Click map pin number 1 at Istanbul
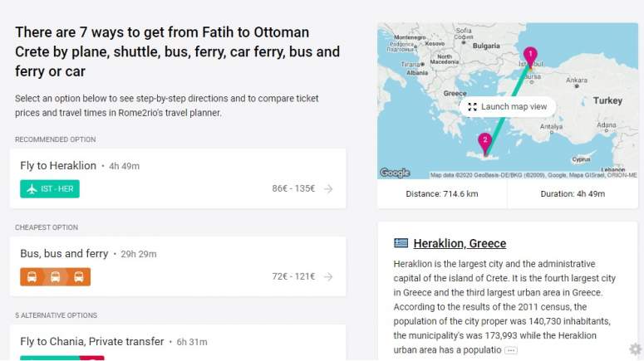Image resolution: width=644 pixels, height=361 pixels. coord(530,56)
